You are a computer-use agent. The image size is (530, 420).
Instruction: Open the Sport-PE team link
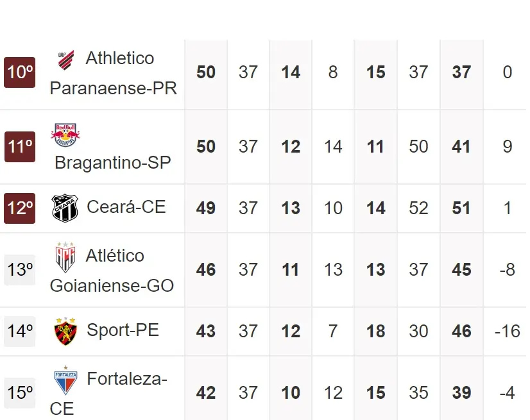(x=123, y=330)
